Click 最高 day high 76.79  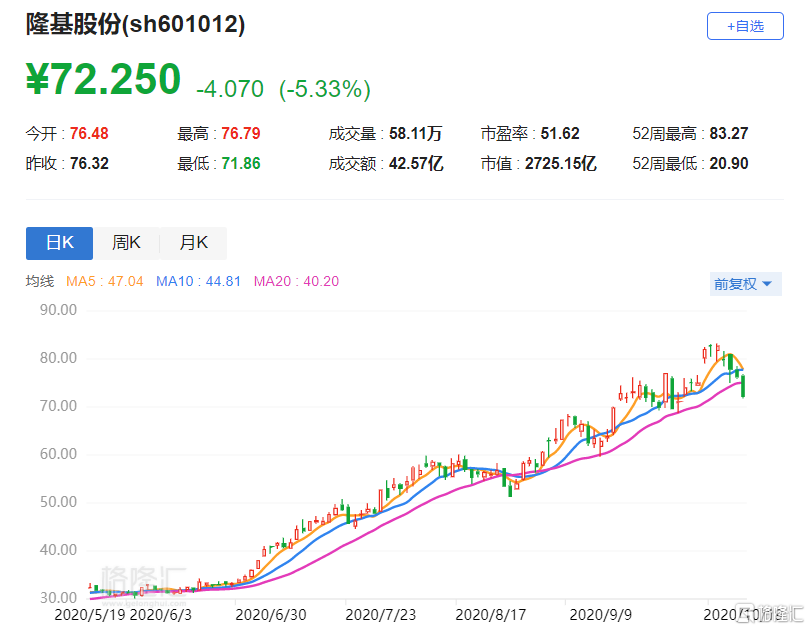(x=219, y=134)
